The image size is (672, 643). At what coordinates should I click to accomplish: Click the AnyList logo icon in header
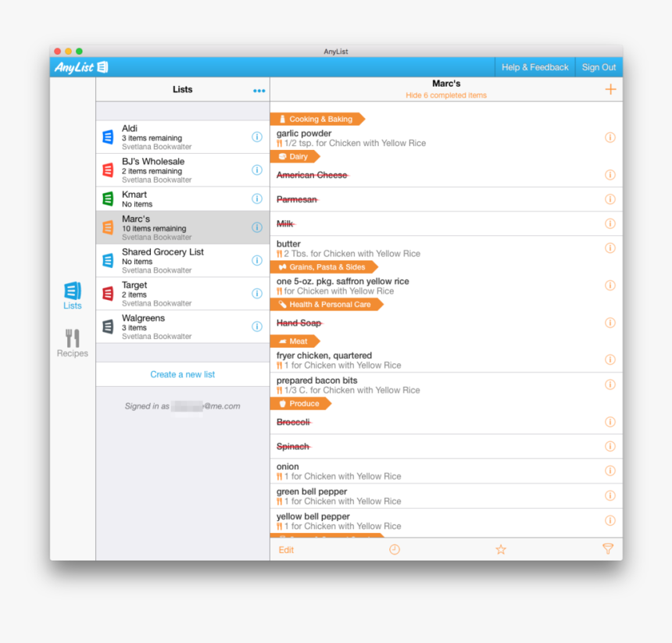(x=102, y=67)
